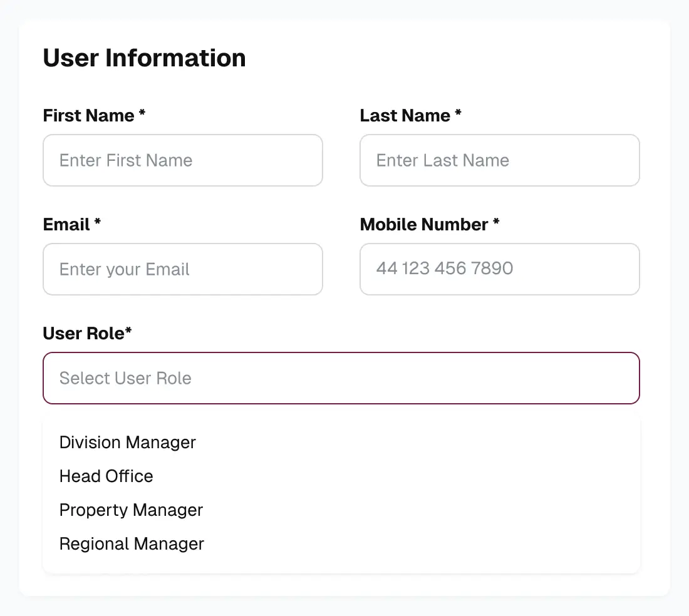Click the white form card background

pyautogui.click(x=344, y=588)
